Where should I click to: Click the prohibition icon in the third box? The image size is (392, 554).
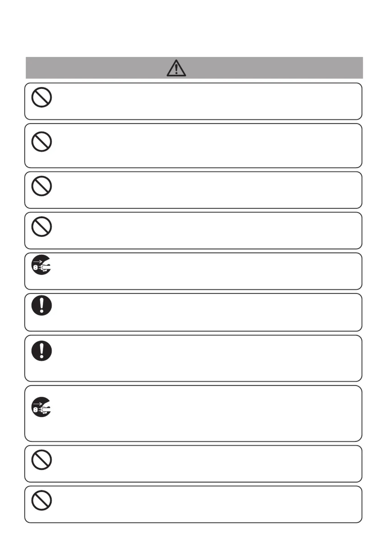[42, 186]
